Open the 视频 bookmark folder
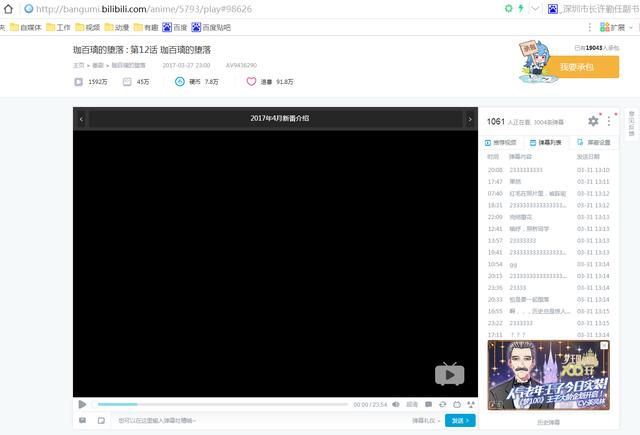Viewport: 640px width, 435px height. coord(88,27)
